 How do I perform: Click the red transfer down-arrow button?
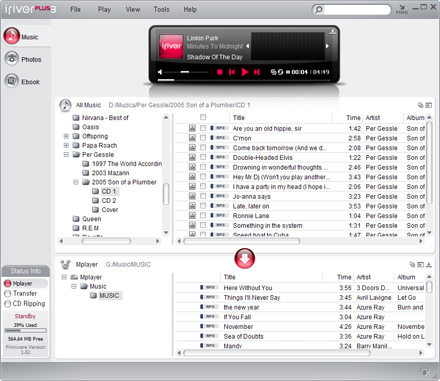point(245,258)
